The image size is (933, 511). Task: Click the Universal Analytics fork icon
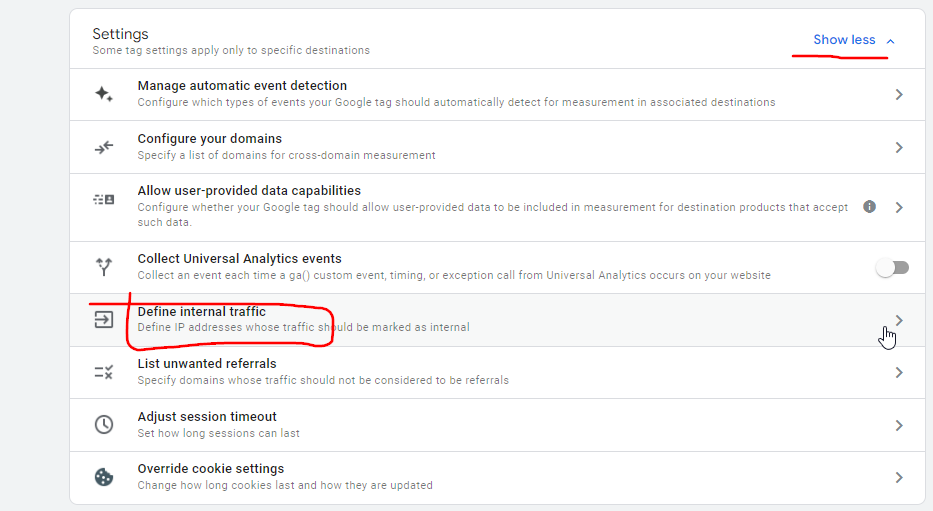click(104, 267)
